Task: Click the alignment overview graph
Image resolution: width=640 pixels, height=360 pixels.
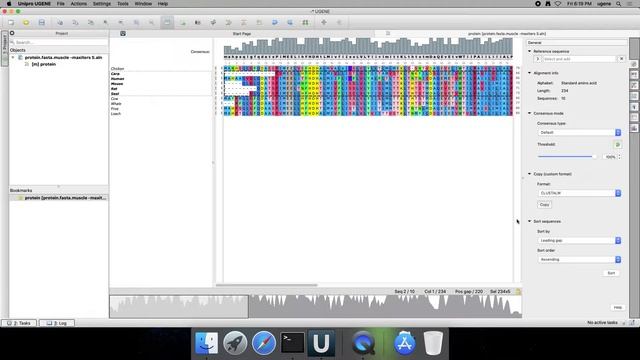Action: 316,306
